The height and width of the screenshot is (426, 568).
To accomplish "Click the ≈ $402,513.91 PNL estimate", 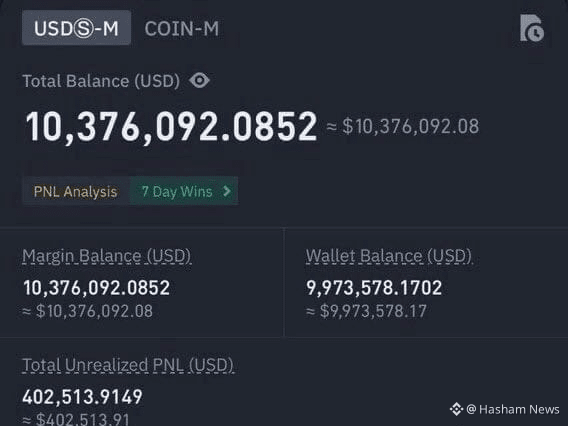I will [x=76, y=419].
